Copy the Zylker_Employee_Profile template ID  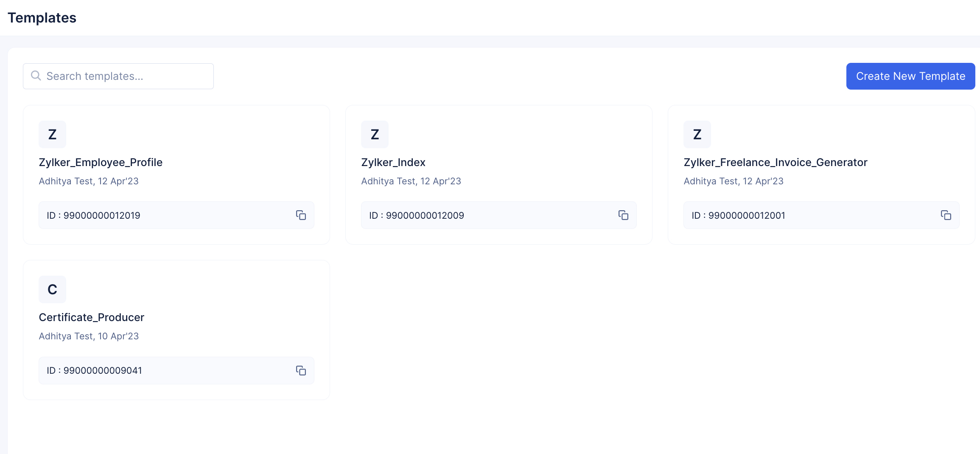301,215
